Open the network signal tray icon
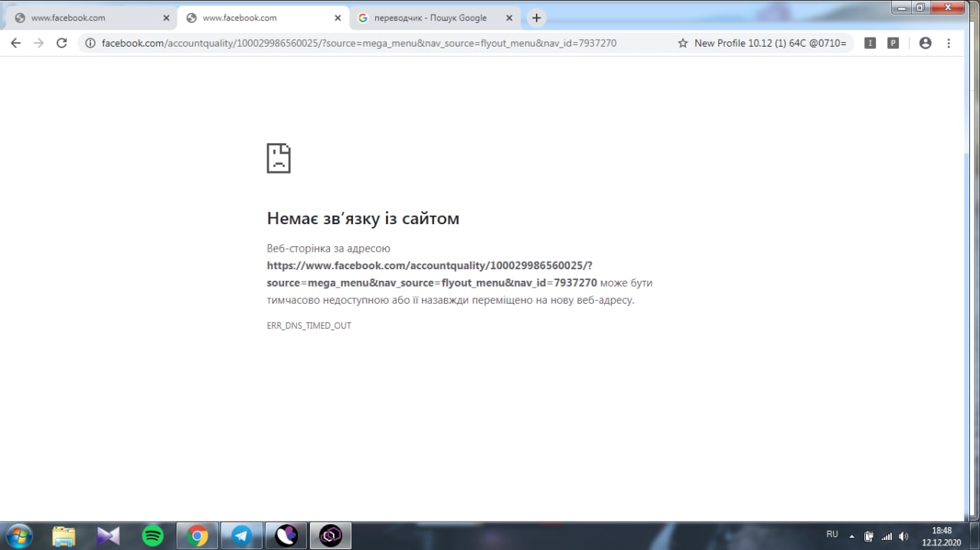 coord(887,536)
